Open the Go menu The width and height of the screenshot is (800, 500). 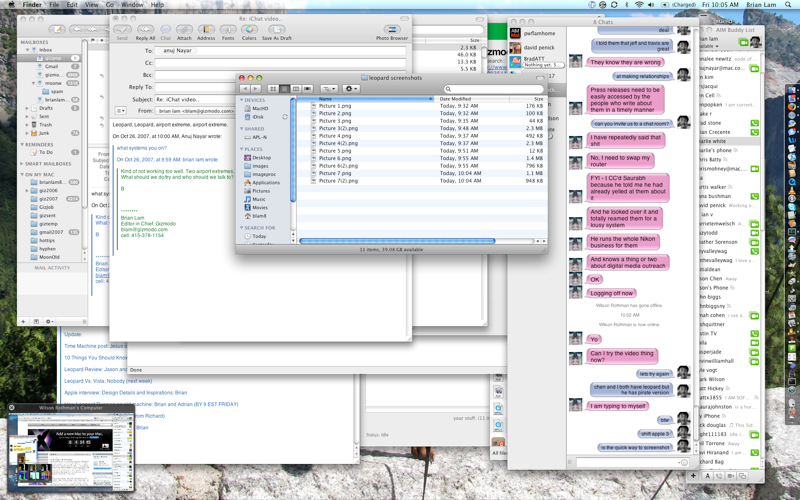click(x=110, y=5)
